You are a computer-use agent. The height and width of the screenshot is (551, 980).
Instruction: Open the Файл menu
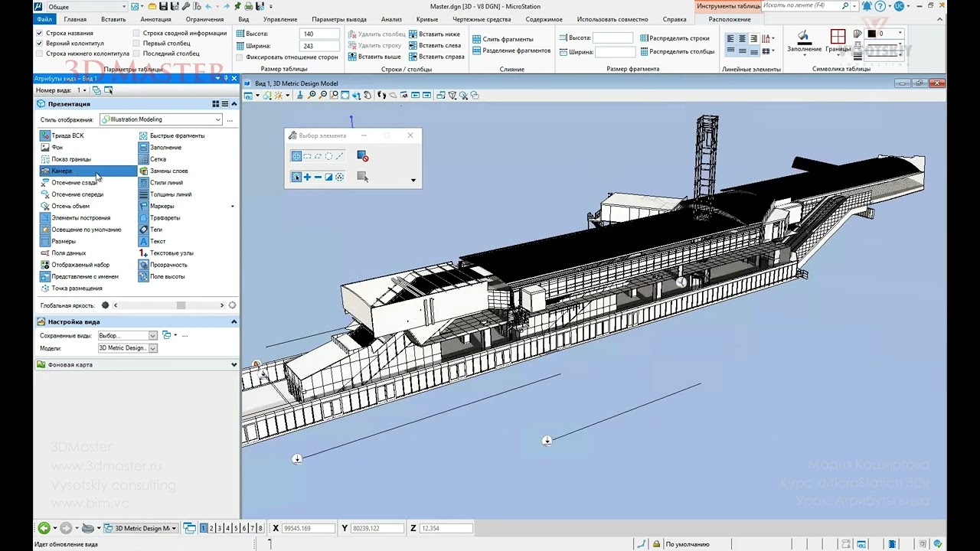tap(44, 19)
